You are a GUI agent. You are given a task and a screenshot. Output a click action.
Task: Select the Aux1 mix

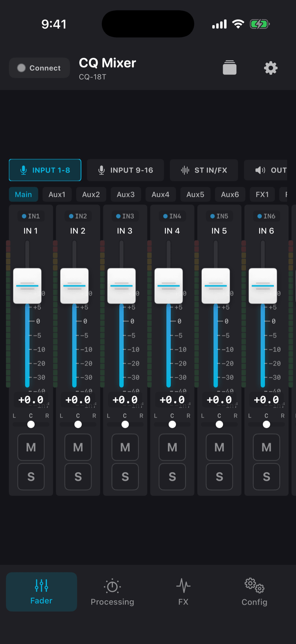click(57, 195)
